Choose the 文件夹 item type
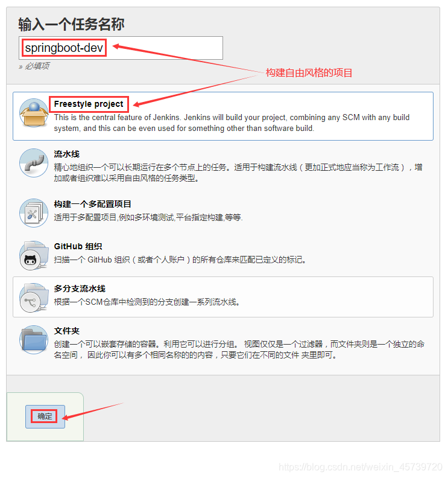The image size is (448, 478). (67, 331)
